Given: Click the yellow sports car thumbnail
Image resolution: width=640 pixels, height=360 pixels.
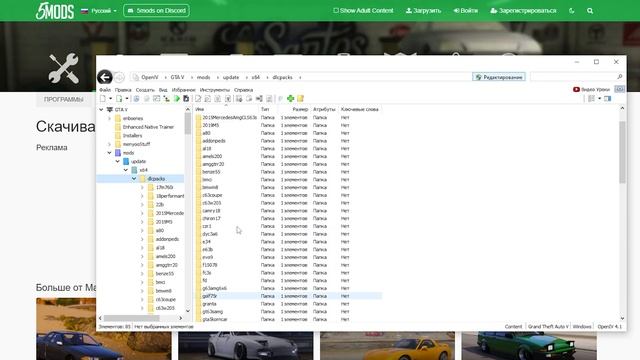Looking at the screenshot, I should [387, 346].
